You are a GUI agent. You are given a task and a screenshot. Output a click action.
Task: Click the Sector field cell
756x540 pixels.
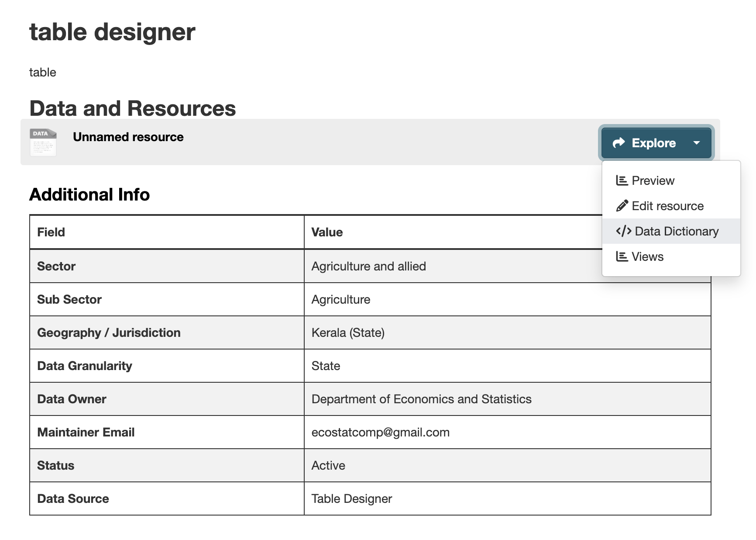coord(167,266)
